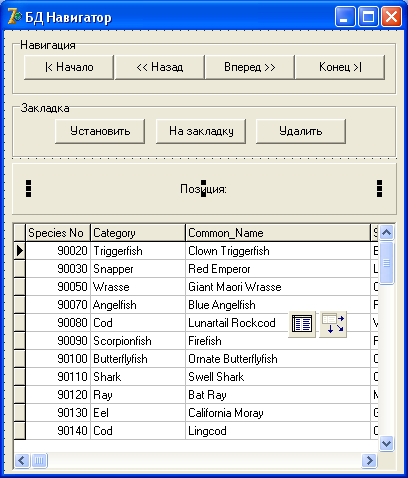Select 'California Moray' cell

278,413
